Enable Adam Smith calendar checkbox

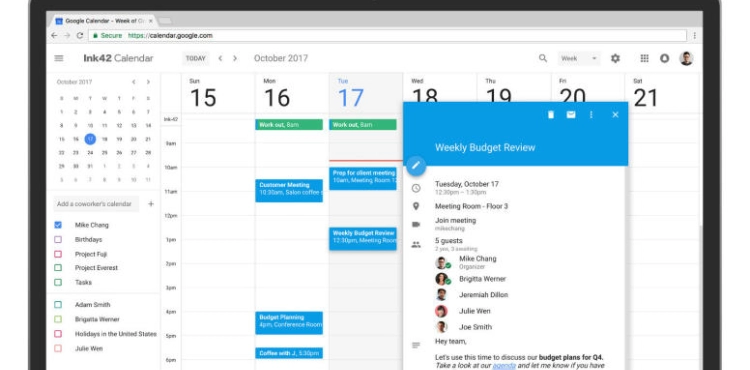(x=58, y=305)
